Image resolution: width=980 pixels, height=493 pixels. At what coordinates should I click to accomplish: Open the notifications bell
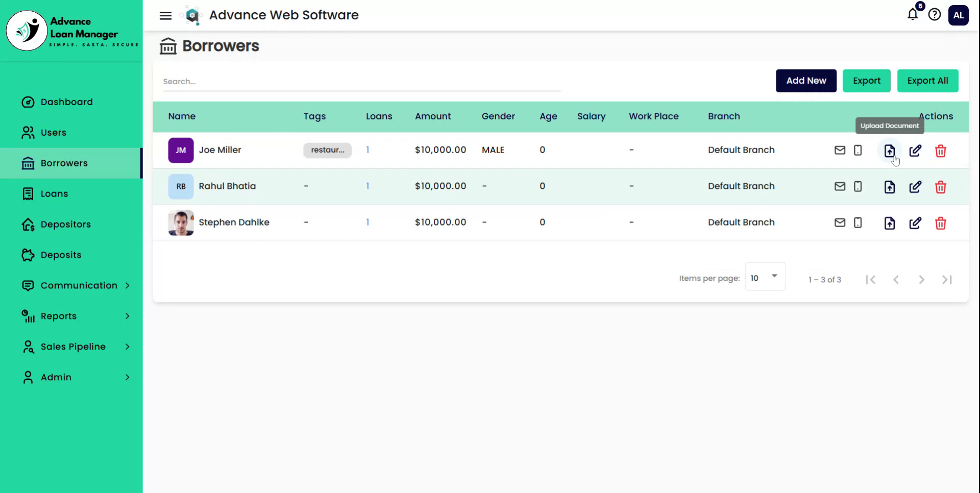(x=913, y=14)
